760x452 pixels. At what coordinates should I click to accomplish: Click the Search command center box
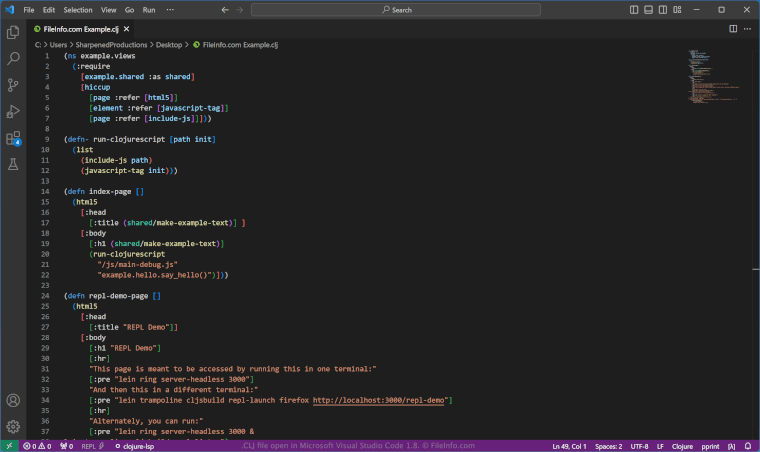tap(396, 9)
